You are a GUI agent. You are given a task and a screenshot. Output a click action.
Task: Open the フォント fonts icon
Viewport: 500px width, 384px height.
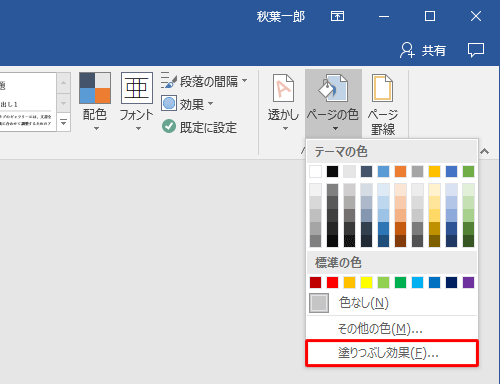[137, 88]
